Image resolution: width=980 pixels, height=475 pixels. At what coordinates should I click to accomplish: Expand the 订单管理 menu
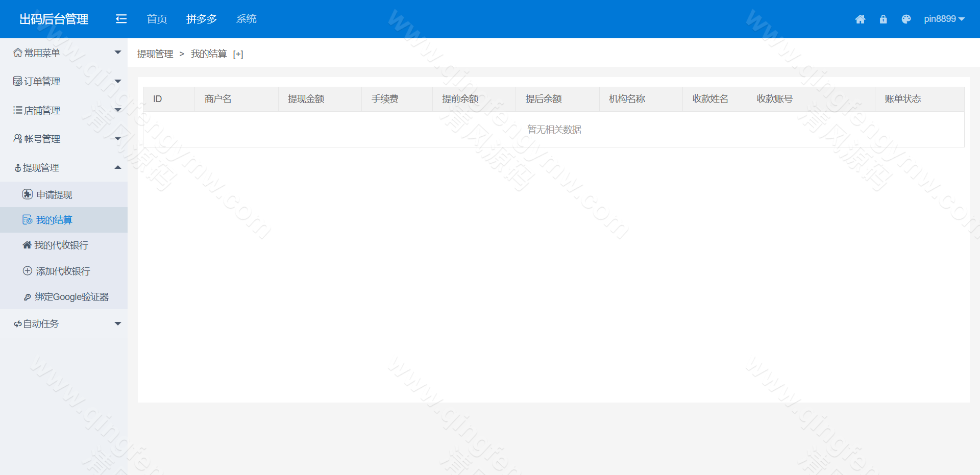(41, 81)
